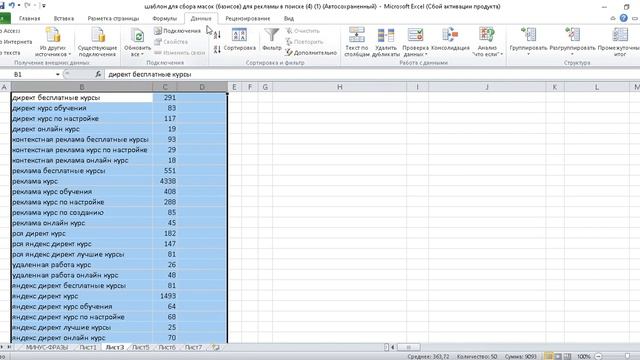Open Подключения connections list
The width and height of the screenshot is (640, 360).
[x=178, y=31]
